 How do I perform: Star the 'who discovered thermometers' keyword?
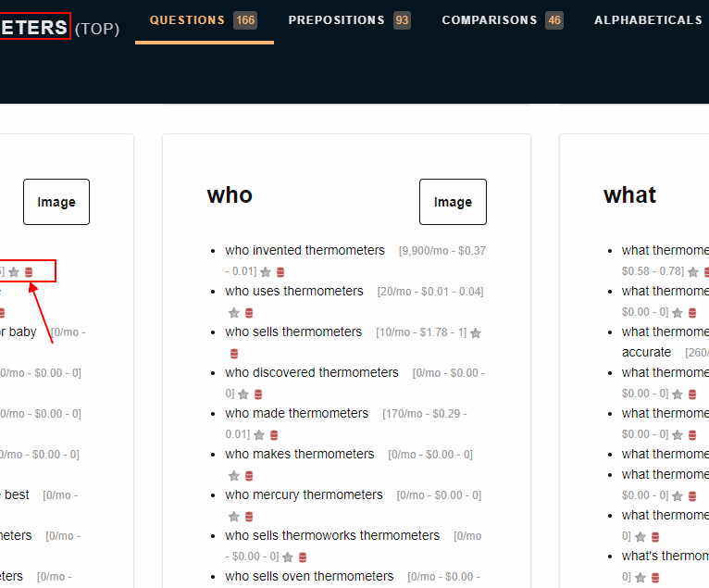point(243,394)
